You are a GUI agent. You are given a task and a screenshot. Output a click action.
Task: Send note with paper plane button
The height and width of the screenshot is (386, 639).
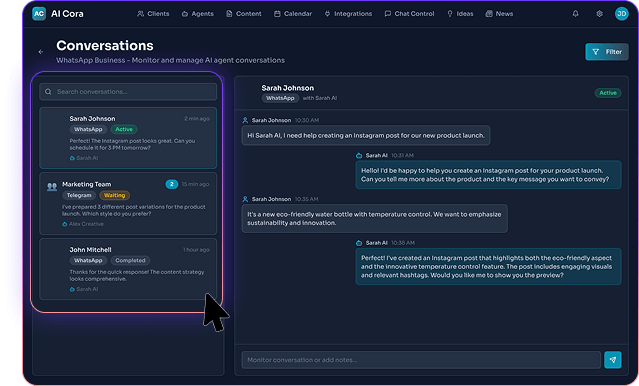(613, 360)
